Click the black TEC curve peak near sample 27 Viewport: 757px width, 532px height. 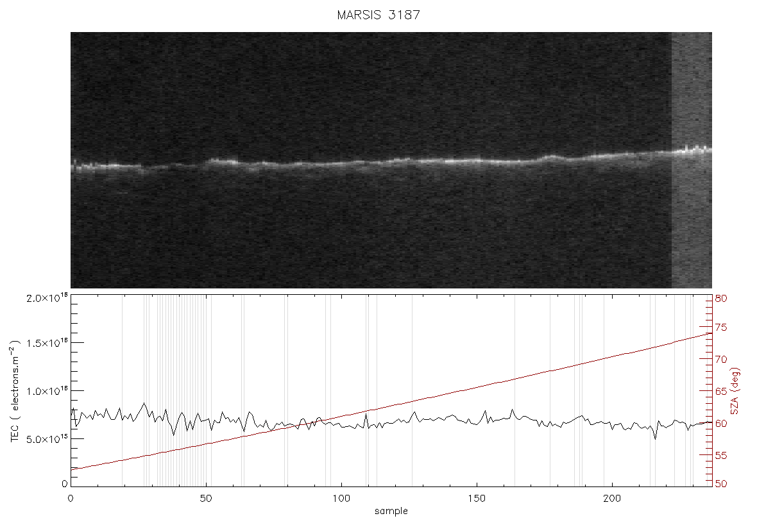point(144,403)
